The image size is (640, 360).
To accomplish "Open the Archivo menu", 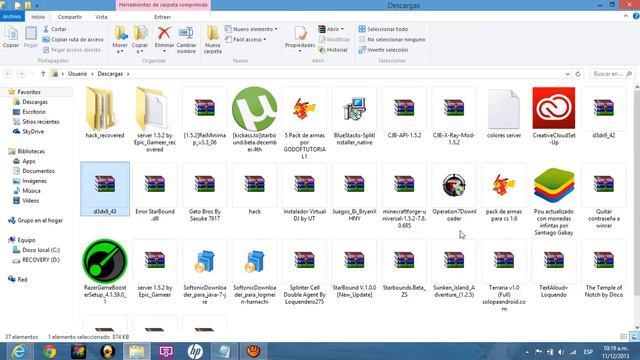I will pyautogui.click(x=12, y=17).
